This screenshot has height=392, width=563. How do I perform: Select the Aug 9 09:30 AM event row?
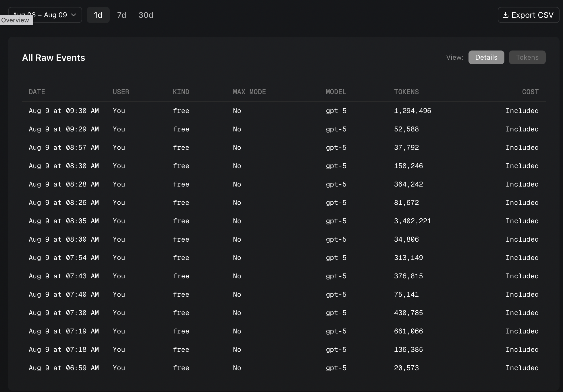(64, 111)
